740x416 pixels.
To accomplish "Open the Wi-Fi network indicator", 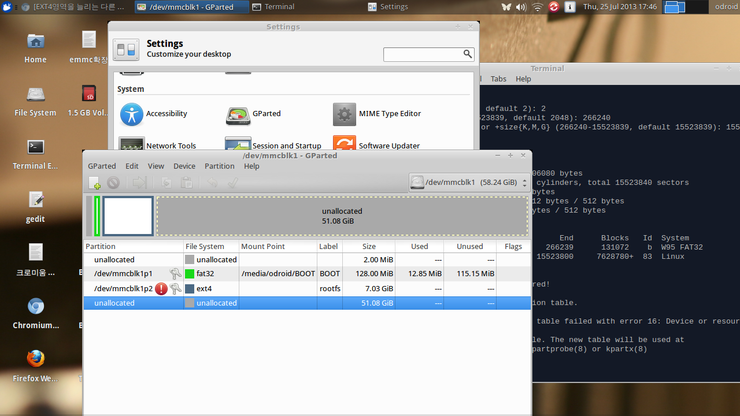I will point(537,7).
